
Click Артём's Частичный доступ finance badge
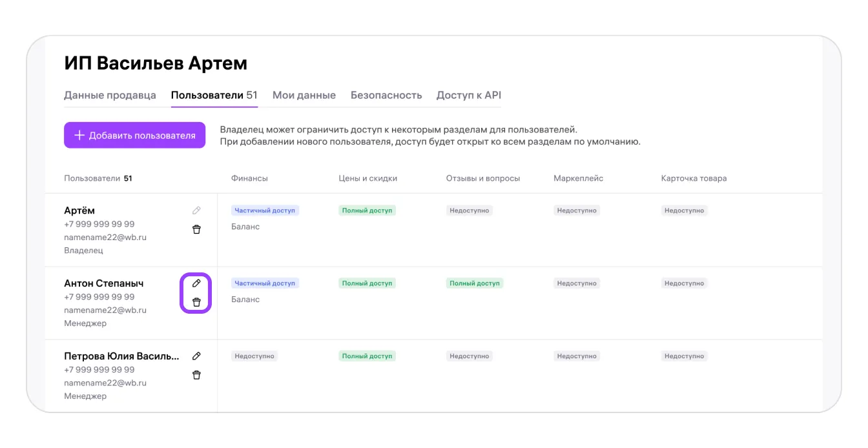coord(265,210)
